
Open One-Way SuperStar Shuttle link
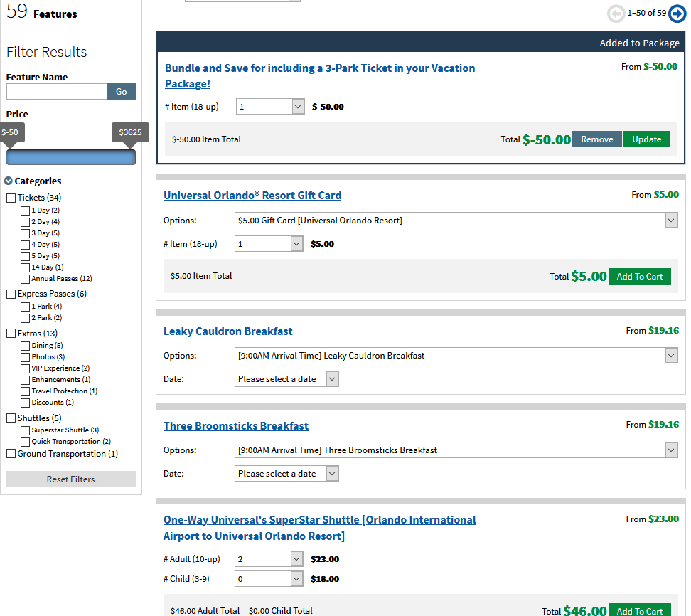coord(319,528)
